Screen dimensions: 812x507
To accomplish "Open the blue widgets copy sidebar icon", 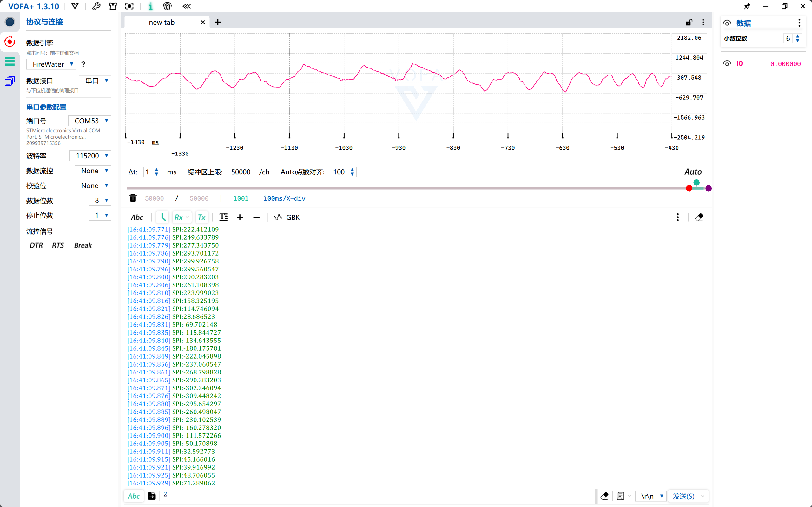I will click(x=10, y=81).
